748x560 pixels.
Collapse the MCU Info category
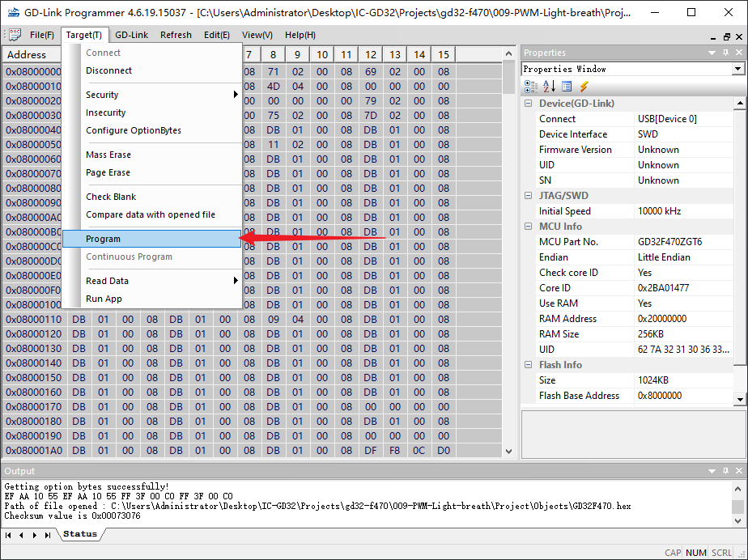pos(528,226)
